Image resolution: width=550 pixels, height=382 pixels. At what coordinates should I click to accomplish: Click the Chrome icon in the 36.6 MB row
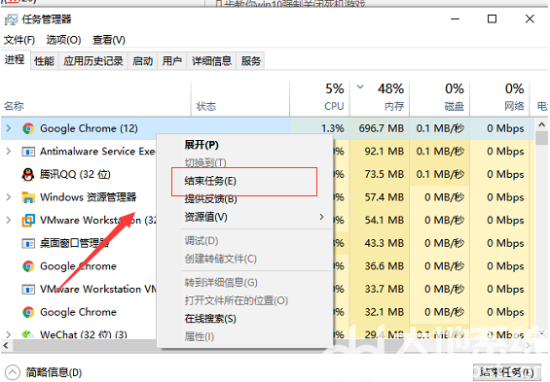click(28, 266)
